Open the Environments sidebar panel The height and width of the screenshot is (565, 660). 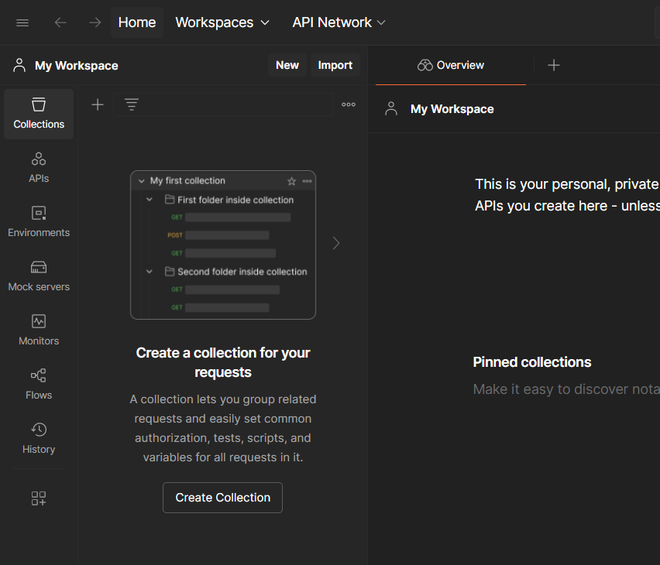(38, 221)
